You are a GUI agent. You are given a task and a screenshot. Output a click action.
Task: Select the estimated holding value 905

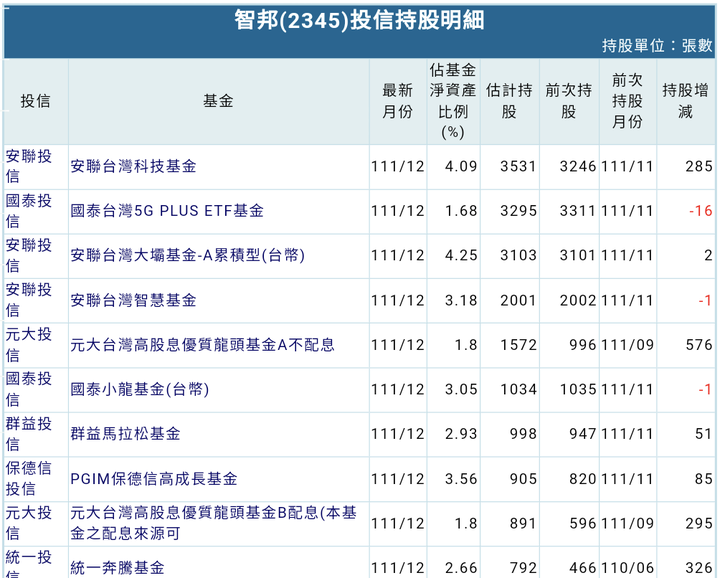click(523, 479)
